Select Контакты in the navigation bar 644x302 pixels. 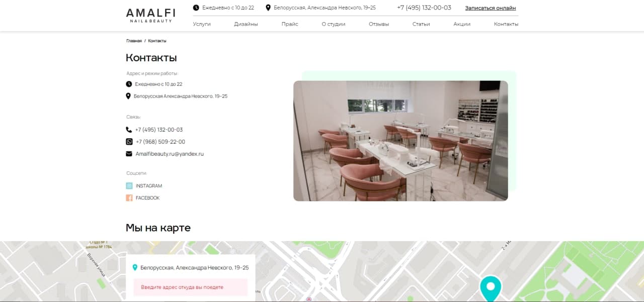(506, 24)
